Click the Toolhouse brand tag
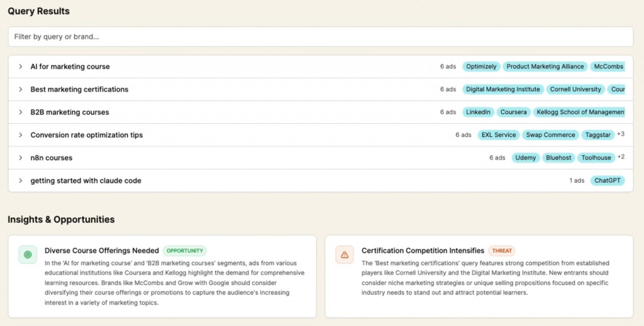644x326 pixels. point(596,158)
